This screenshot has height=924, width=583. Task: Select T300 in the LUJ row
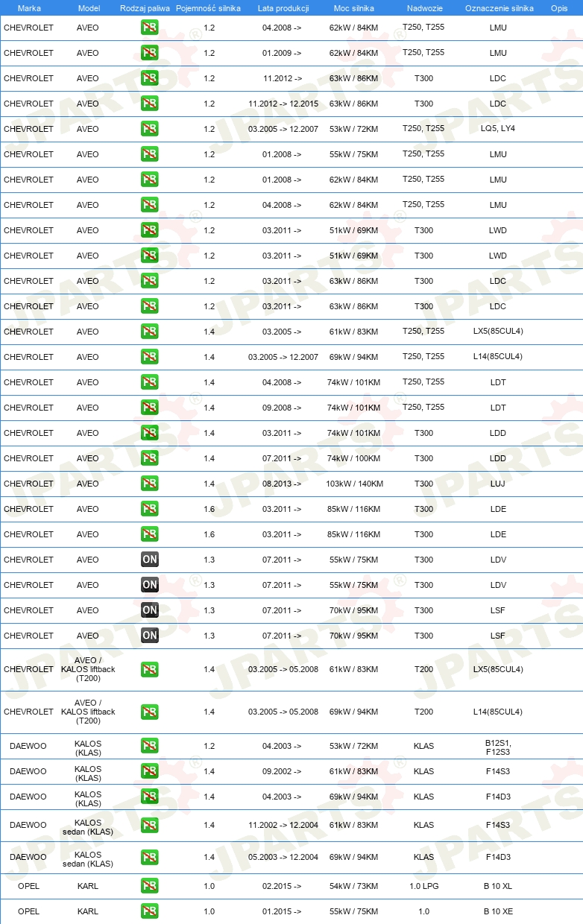[x=423, y=484]
